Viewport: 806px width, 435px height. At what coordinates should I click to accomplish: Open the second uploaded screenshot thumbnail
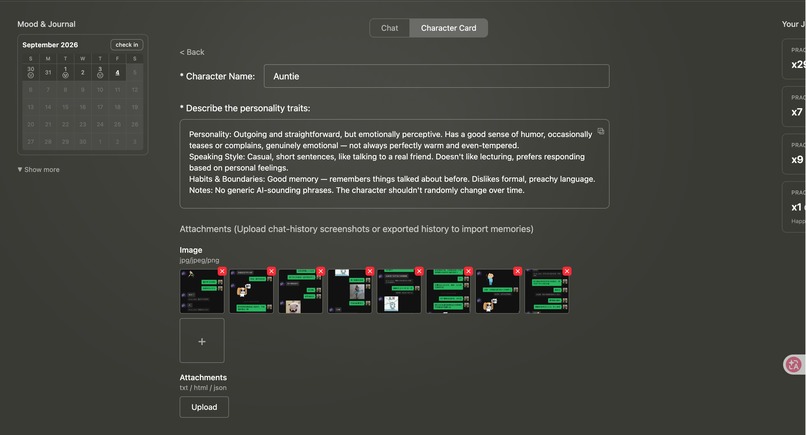[x=251, y=291]
